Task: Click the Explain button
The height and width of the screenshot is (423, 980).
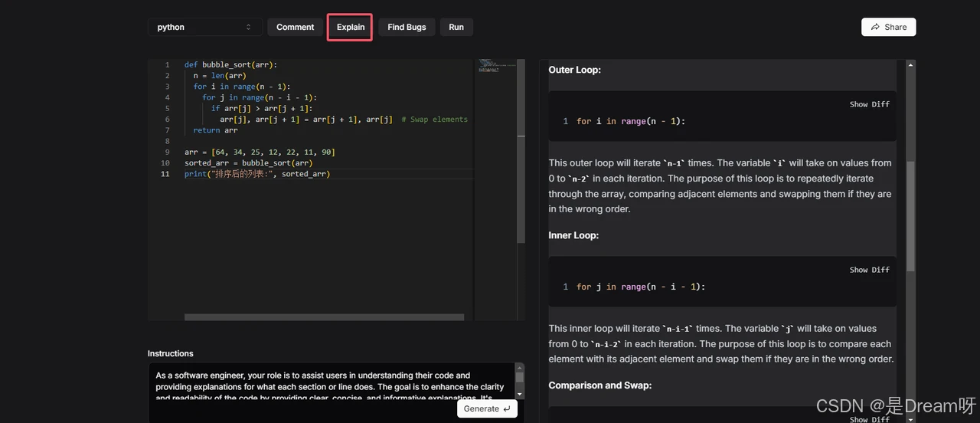Action: (351, 27)
